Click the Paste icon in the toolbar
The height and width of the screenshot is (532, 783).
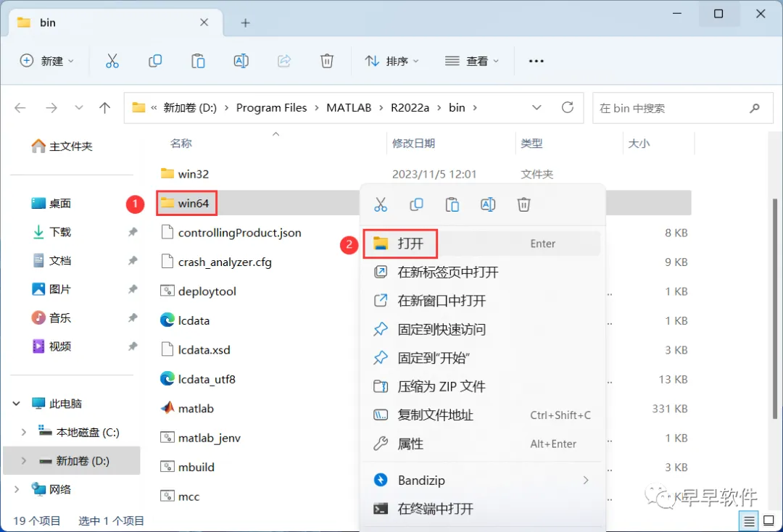tap(198, 61)
